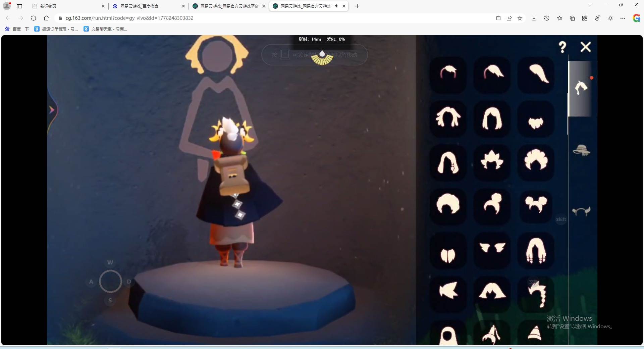Select the hairstyle category tab

point(582,88)
